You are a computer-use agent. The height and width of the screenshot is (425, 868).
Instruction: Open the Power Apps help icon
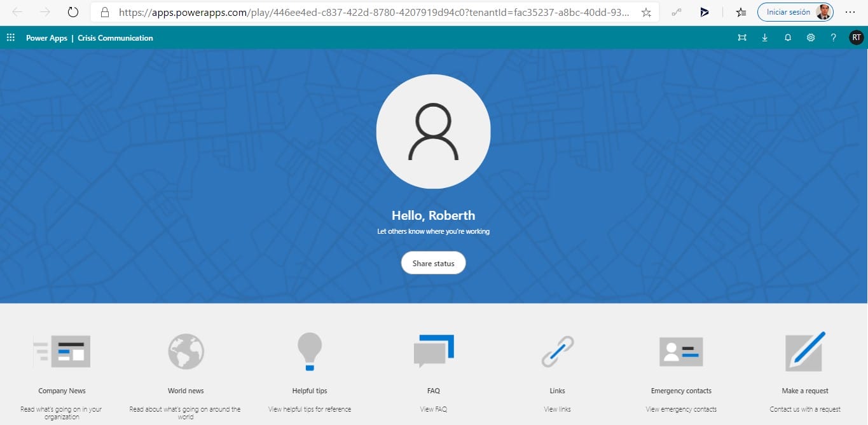tap(833, 37)
